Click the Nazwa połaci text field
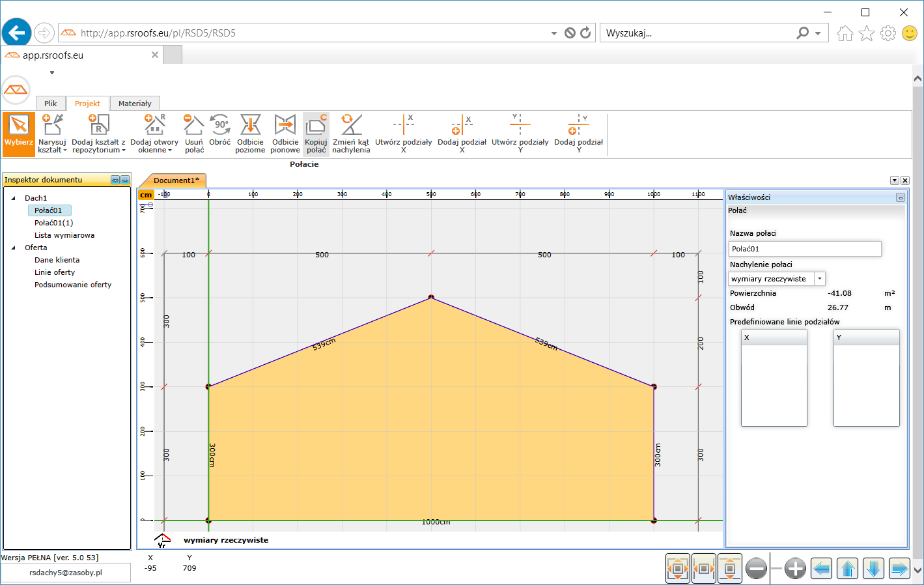The width and height of the screenshot is (924, 585). click(804, 249)
